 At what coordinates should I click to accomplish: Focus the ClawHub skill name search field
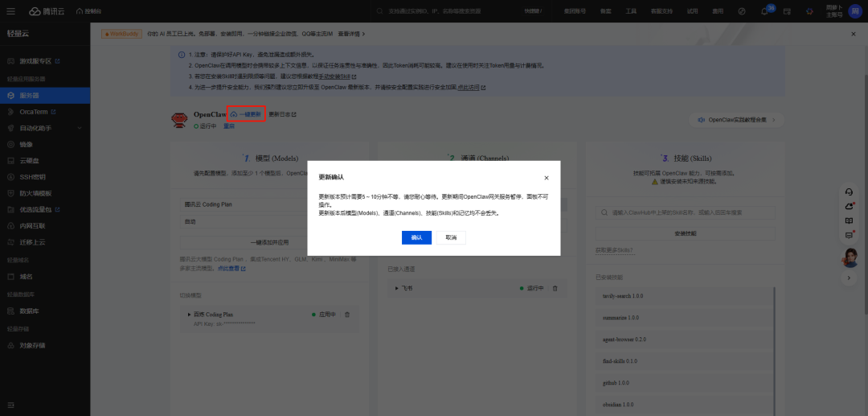[x=686, y=212]
